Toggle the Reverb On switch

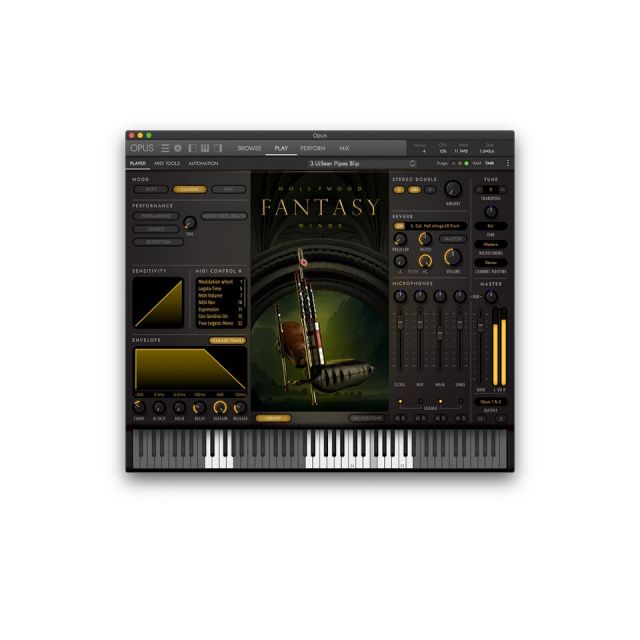399,226
